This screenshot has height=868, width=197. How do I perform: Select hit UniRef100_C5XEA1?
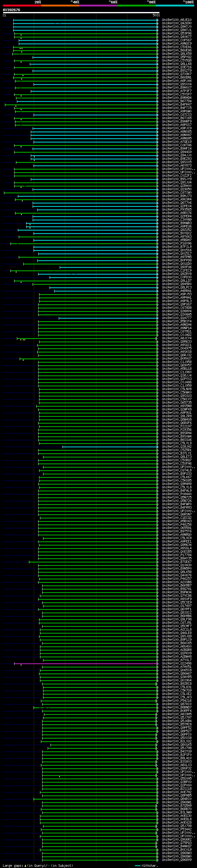(x=177, y=47)
